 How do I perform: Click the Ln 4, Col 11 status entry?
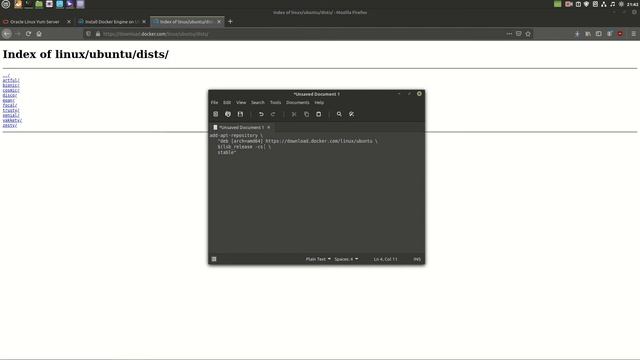[385, 259]
